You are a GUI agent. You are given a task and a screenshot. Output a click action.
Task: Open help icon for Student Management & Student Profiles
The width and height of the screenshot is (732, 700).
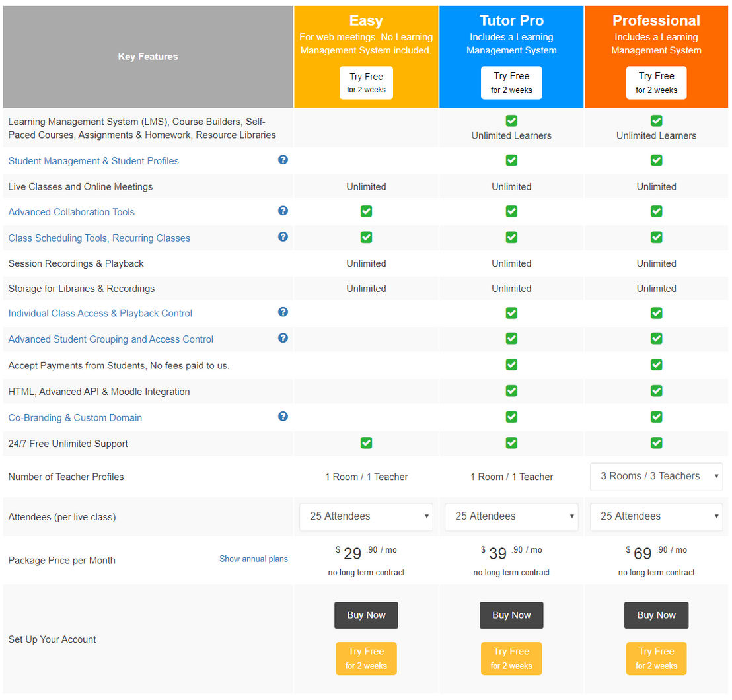point(283,160)
